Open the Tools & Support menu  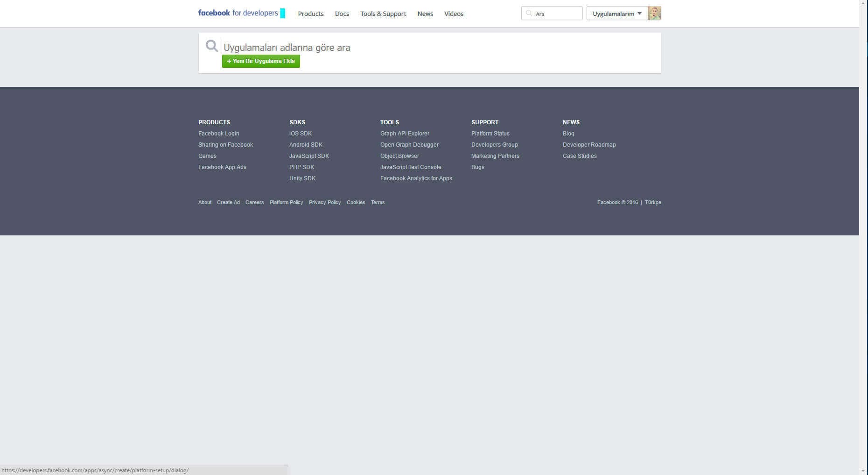point(383,14)
